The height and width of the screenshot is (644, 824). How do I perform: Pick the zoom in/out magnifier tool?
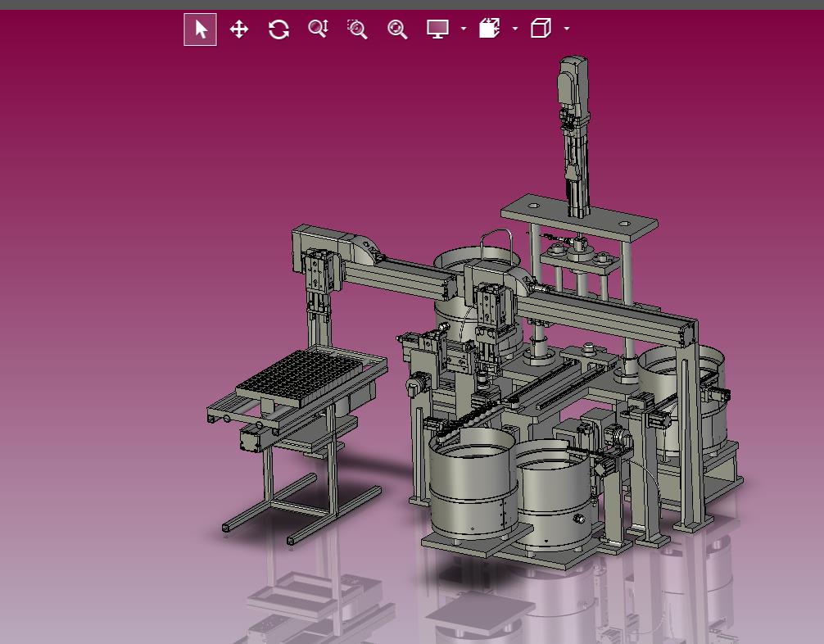[318, 30]
